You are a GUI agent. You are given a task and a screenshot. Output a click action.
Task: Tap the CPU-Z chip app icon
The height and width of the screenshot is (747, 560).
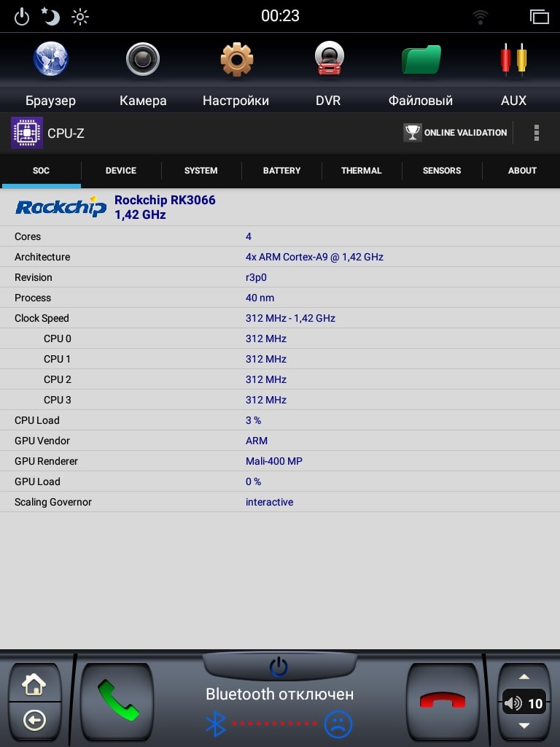point(27,133)
